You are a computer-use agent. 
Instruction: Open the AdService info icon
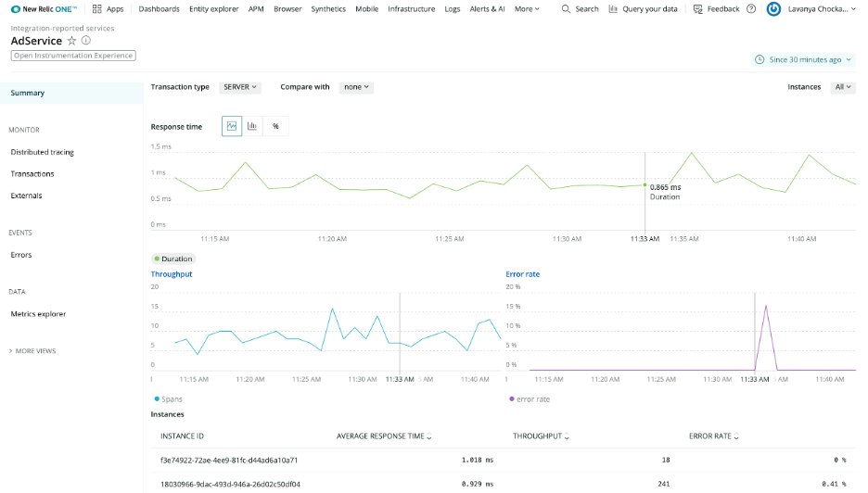[86, 41]
